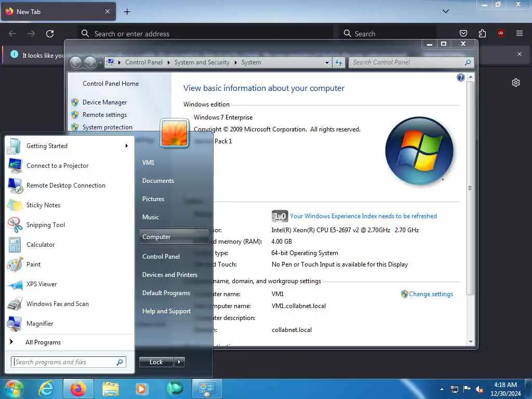Open Device Manager in the System window

pos(104,102)
